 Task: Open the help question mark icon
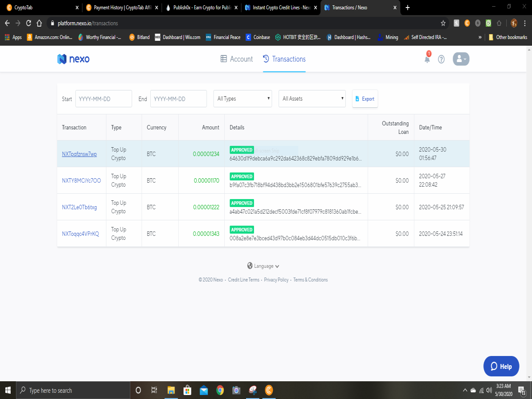(x=441, y=59)
